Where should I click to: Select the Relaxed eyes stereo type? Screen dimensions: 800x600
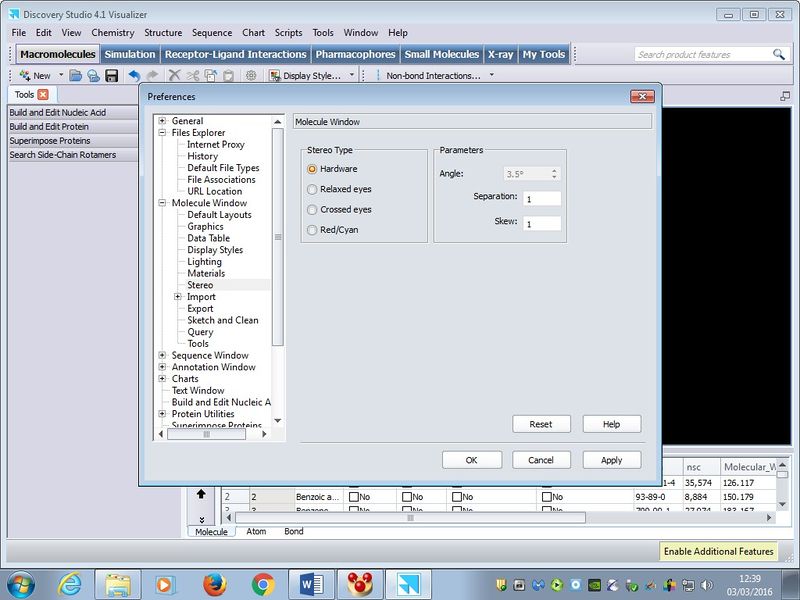pos(313,189)
